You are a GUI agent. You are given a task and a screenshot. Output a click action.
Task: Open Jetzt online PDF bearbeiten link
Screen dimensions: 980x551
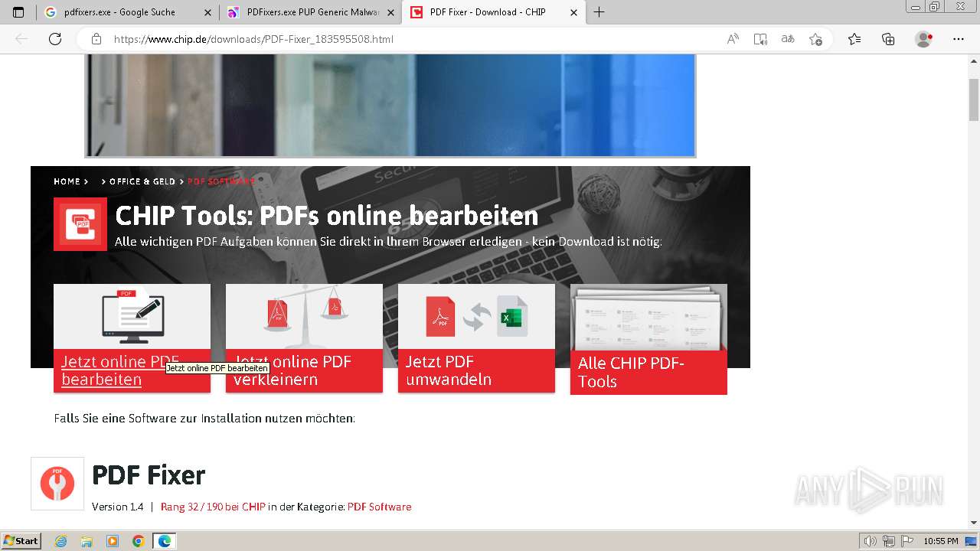[120, 370]
